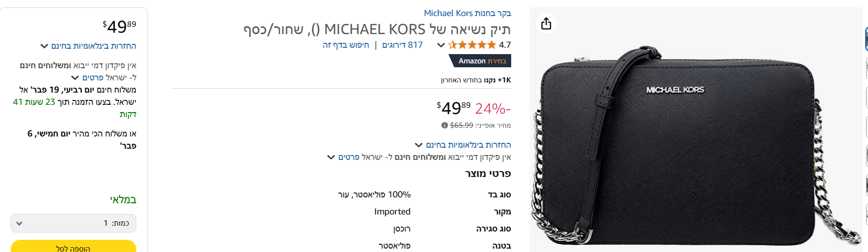868x252 pixels.
Task: Click chevron beside buy box international returns
Action: pyautogui.click(x=44, y=46)
